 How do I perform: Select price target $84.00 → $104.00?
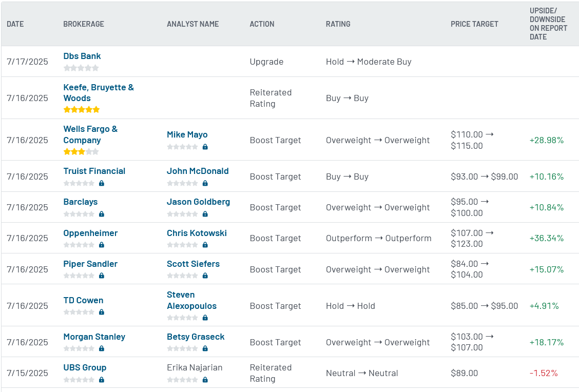click(470, 269)
